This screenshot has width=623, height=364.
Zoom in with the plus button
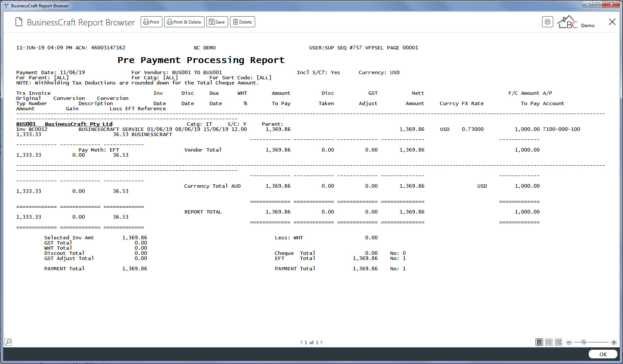(614, 343)
